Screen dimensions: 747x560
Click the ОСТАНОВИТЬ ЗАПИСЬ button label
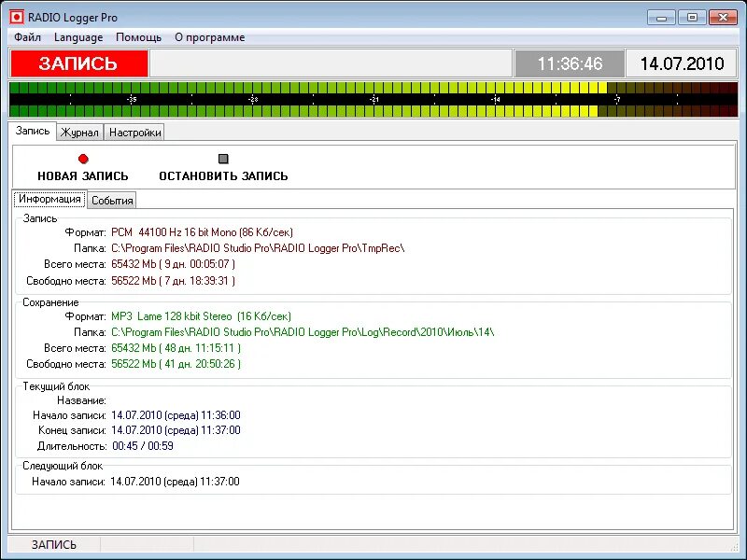click(x=223, y=175)
